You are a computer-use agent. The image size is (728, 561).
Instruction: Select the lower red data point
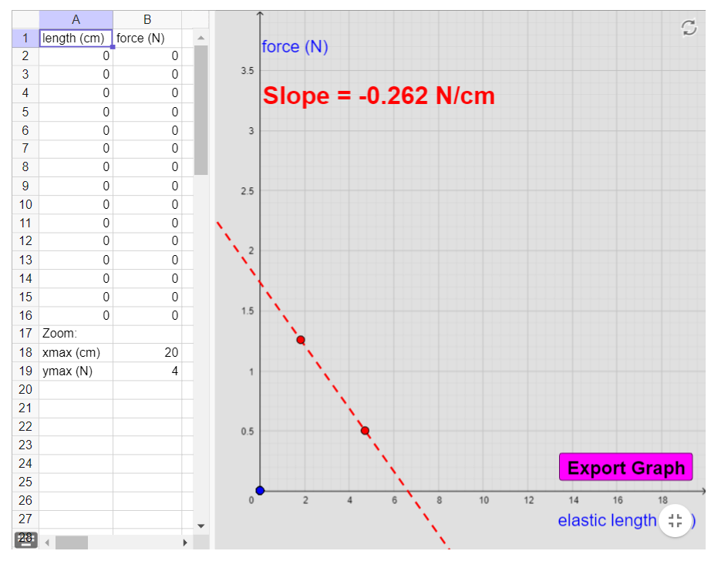point(364,430)
